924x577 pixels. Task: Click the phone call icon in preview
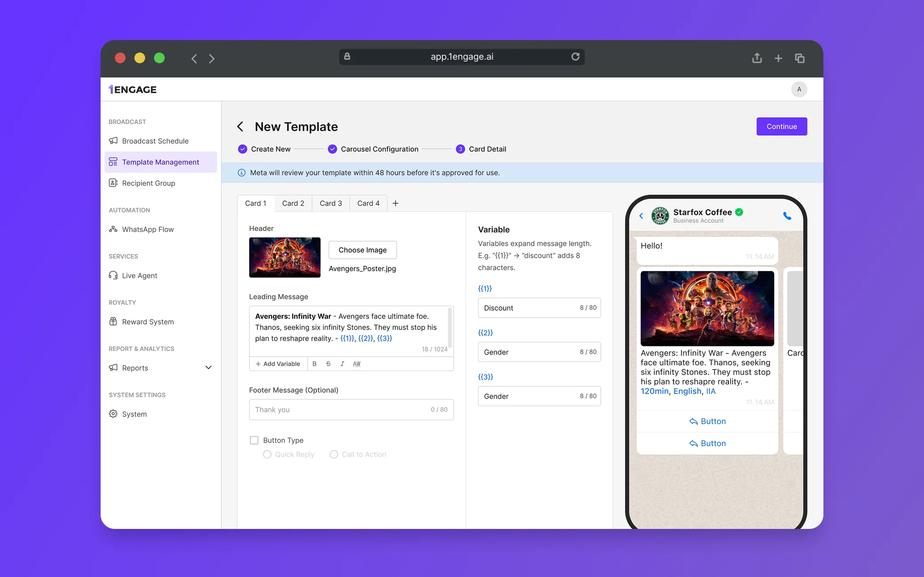click(x=787, y=216)
